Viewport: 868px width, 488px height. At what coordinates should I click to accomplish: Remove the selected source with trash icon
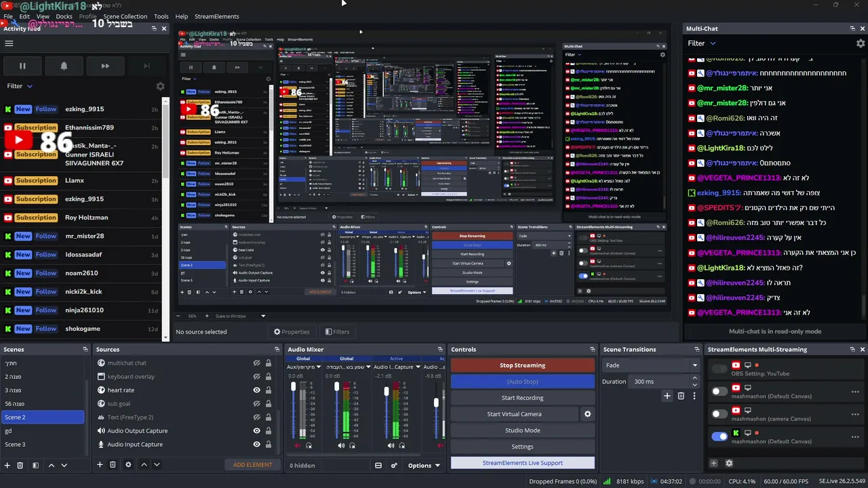pyautogui.click(x=113, y=465)
